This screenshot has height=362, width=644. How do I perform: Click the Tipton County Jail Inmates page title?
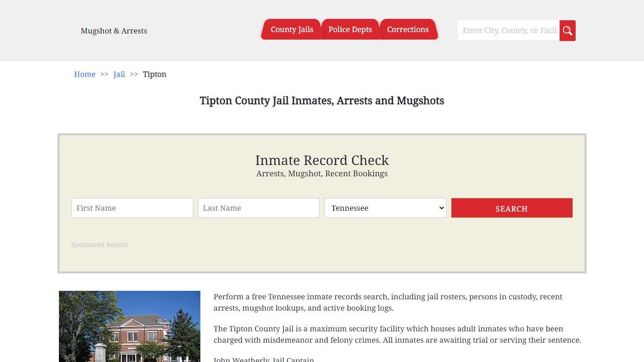(322, 100)
